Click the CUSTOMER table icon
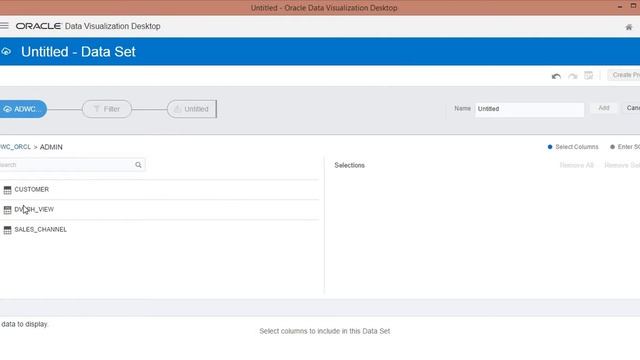This screenshot has height=360, width=640. pos(7,190)
